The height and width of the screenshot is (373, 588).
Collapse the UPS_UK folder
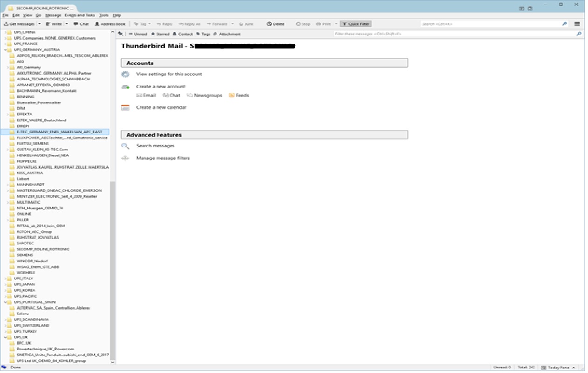pyautogui.click(x=5, y=337)
